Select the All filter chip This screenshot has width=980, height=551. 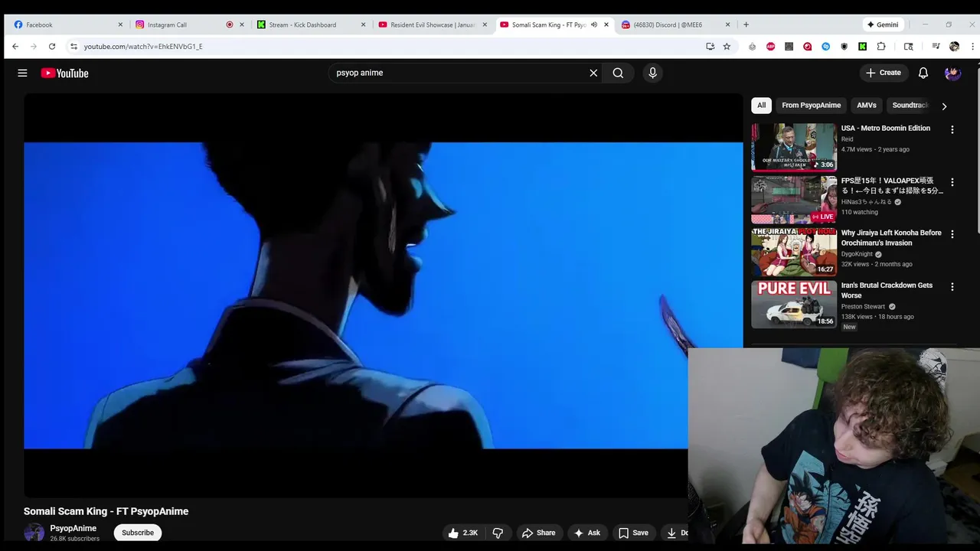pyautogui.click(x=761, y=105)
